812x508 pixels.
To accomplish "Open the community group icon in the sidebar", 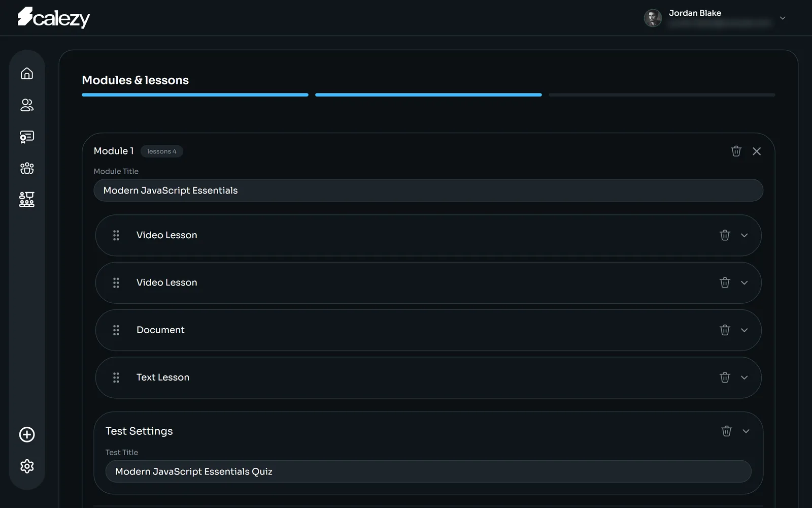I will (27, 168).
